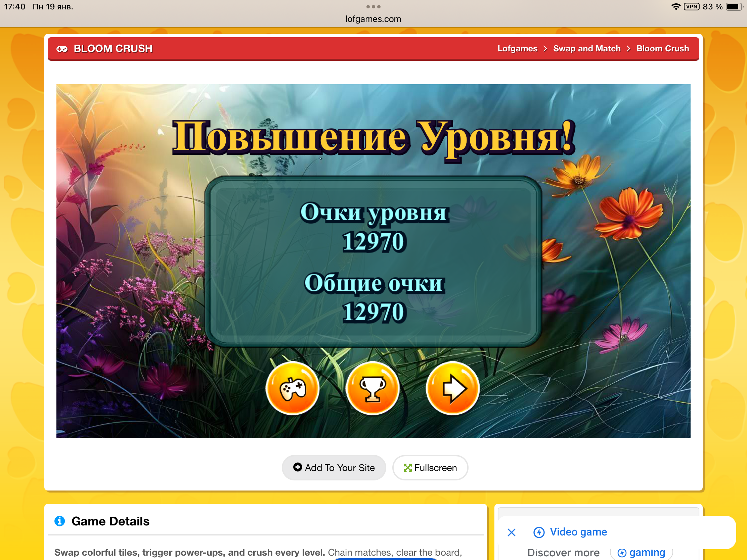Click the blue info icon by Game Details
The image size is (747, 560).
click(60, 521)
